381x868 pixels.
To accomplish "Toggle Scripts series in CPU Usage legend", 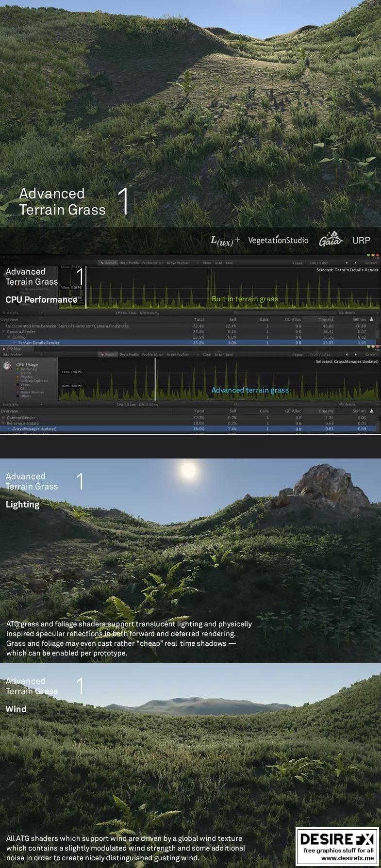I will coord(24,373).
